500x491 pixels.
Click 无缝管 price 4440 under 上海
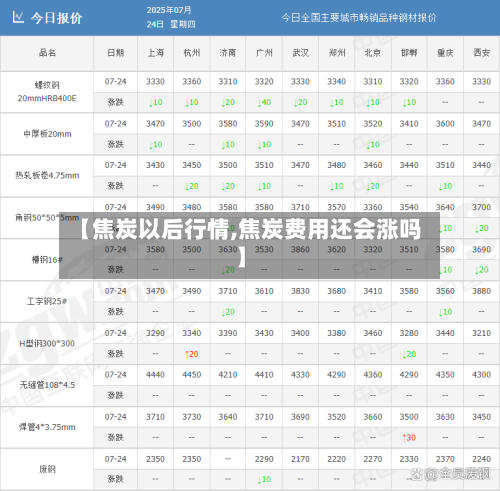coord(155,375)
